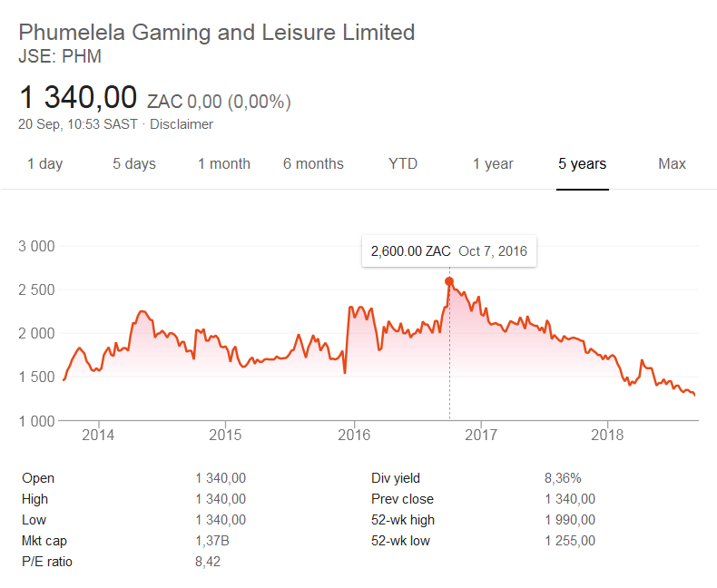Click the 2016 x-axis label
This screenshot has height=588, width=717.
pos(353,435)
